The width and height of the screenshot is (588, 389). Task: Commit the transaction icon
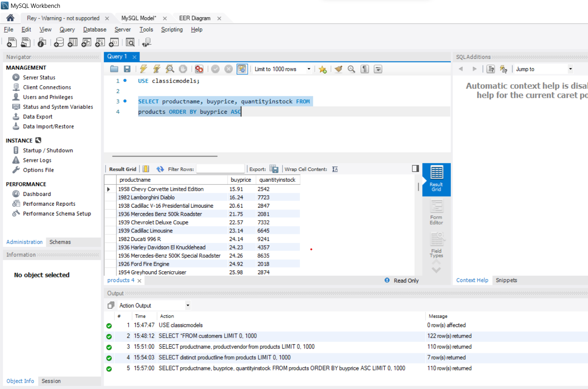coord(215,69)
